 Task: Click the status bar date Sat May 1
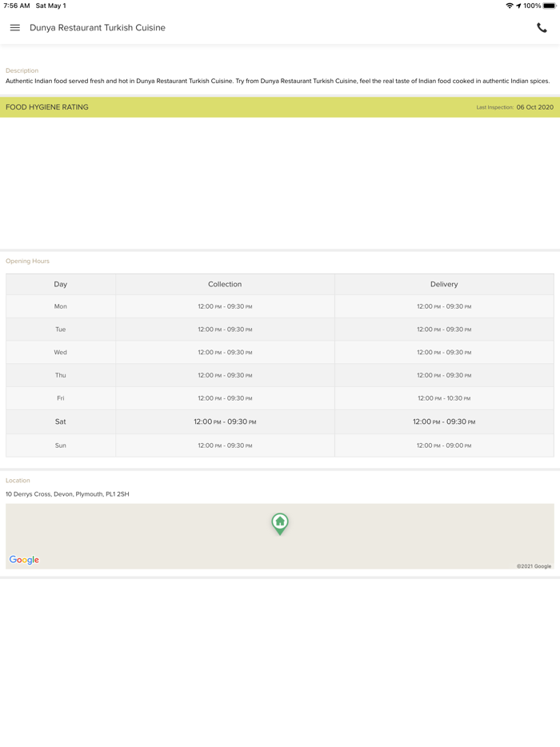[x=51, y=6]
